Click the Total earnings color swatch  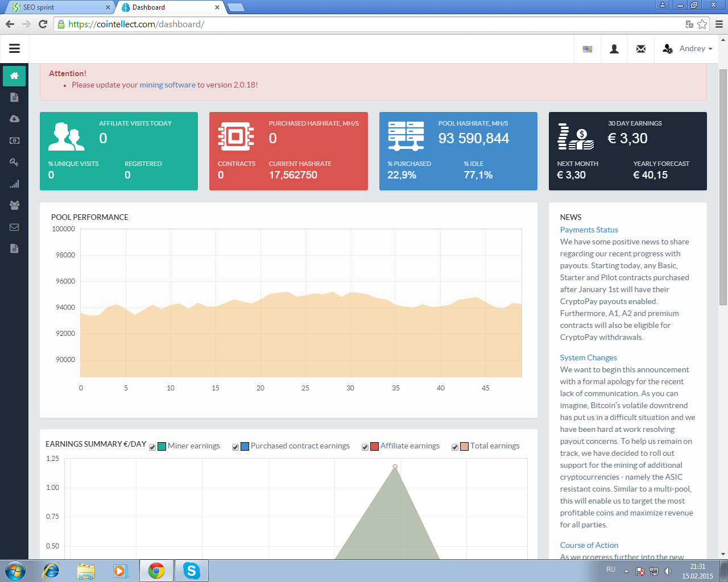pos(464,446)
